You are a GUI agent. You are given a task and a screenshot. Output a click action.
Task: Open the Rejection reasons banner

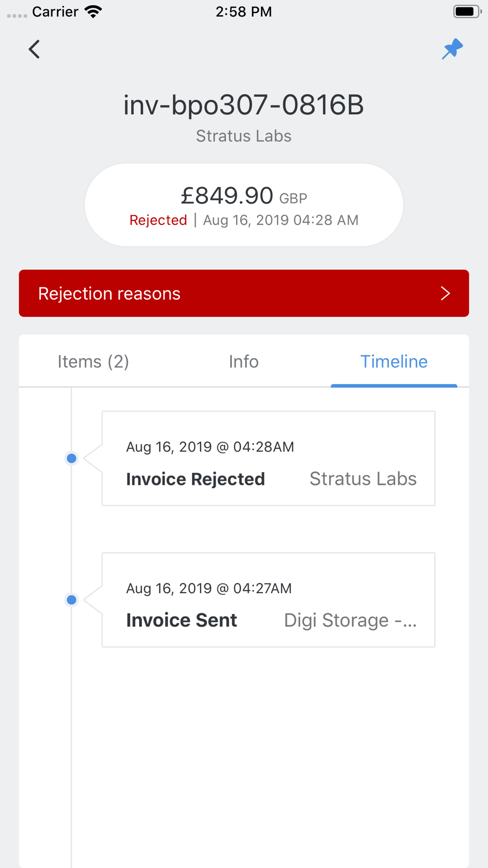244,293
